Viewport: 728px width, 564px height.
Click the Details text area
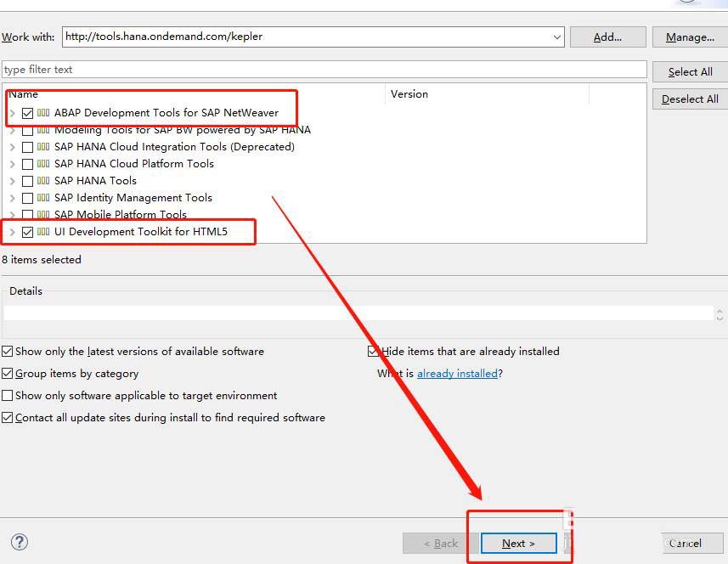[x=358, y=313]
